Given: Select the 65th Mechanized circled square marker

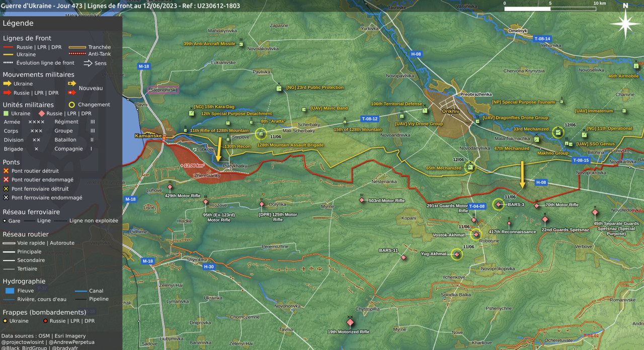Looking at the screenshot, I should coord(470,167).
